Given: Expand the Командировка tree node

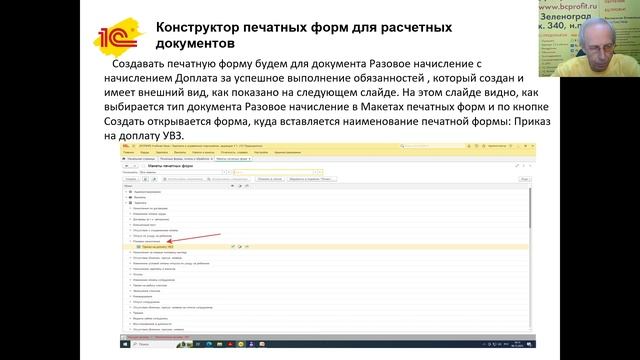Looking at the screenshot, I should (130, 296).
